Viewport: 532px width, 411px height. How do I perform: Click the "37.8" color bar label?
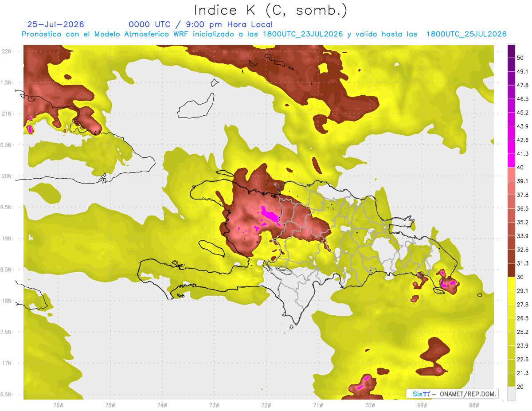[523, 195]
